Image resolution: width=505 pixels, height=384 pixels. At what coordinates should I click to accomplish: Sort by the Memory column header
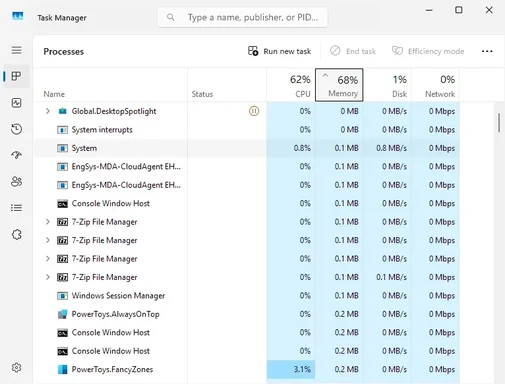pyautogui.click(x=339, y=85)
